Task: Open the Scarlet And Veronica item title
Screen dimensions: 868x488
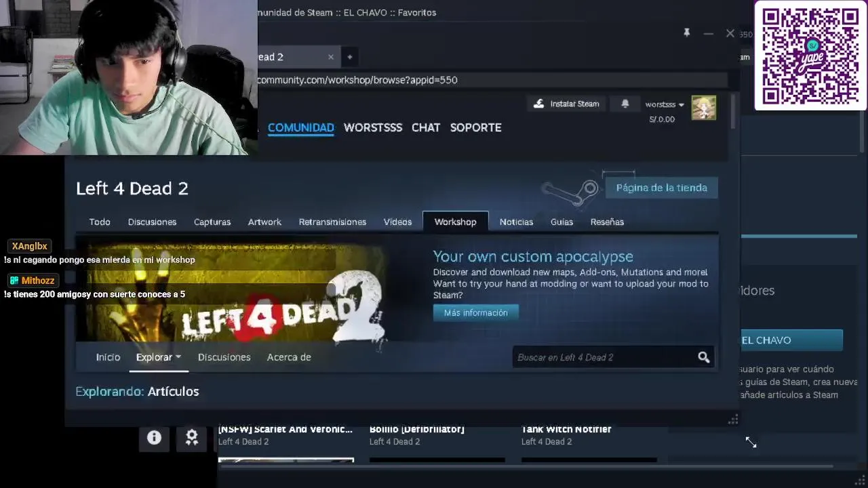Action: (285, 429)
